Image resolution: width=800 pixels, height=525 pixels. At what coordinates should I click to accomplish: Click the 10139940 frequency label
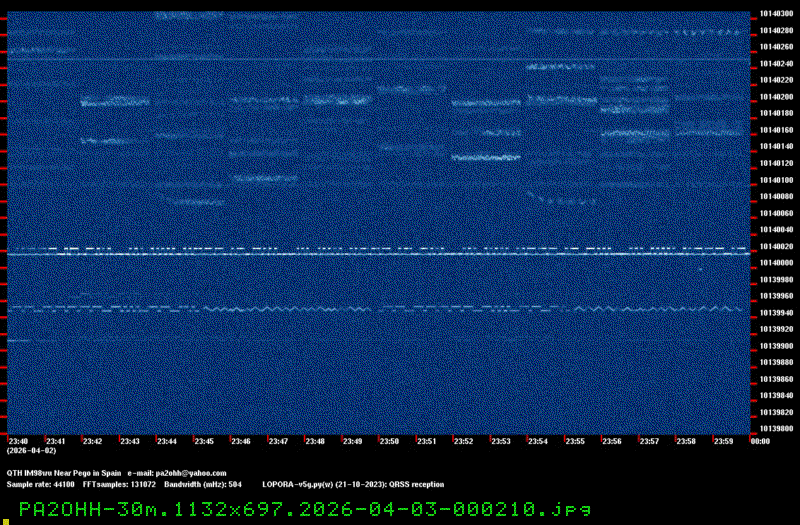point(777,313)
